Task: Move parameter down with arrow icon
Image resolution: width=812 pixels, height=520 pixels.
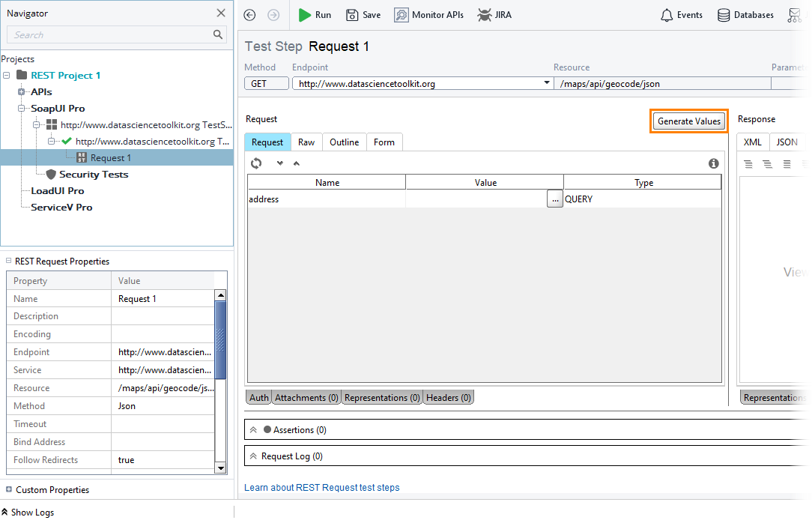Action: click(280, 163)
